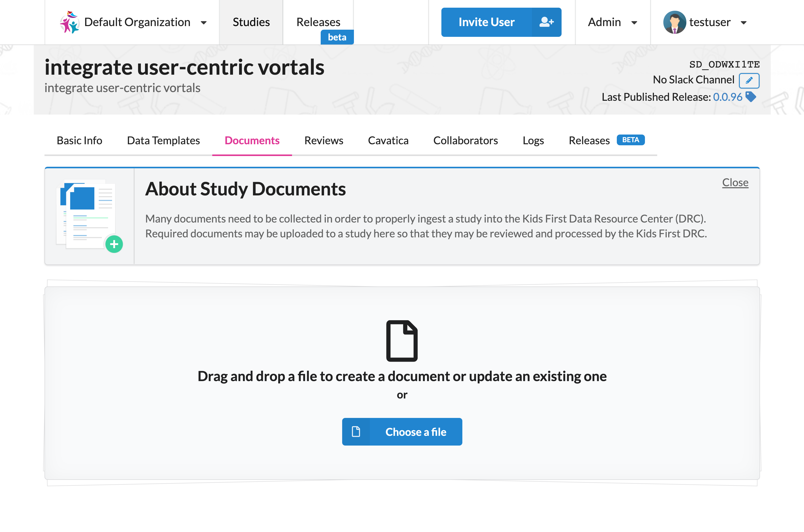This screenshot has width=804, height=532.
Task: Click the green plus on the documents illustration
Action: 114,243
